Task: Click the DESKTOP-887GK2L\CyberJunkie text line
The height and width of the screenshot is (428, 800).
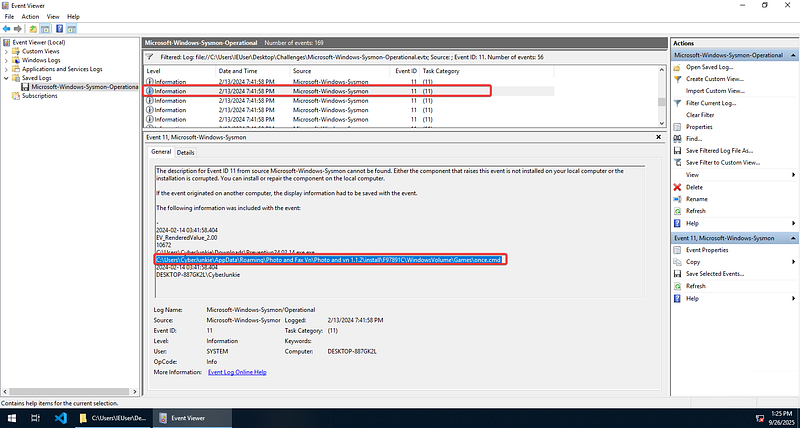Action: 198,275
